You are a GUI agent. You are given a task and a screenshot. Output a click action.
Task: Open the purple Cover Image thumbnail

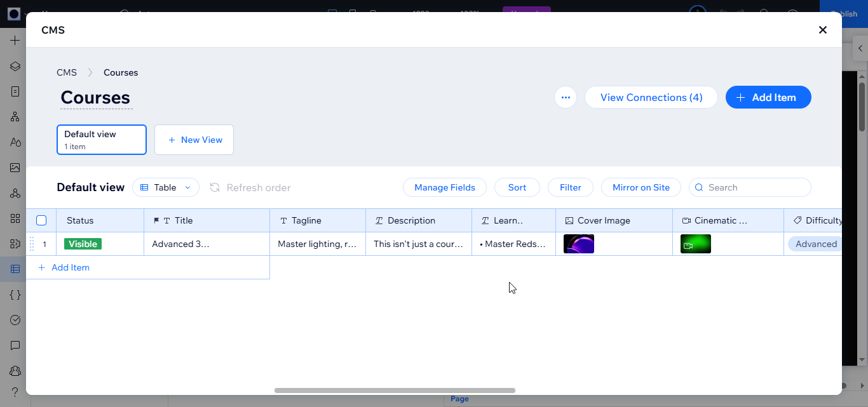click(579, 244)
